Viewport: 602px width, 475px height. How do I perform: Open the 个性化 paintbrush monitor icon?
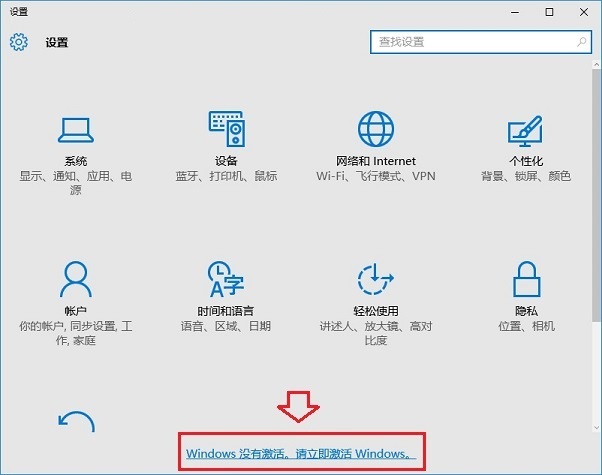[526, 131]
